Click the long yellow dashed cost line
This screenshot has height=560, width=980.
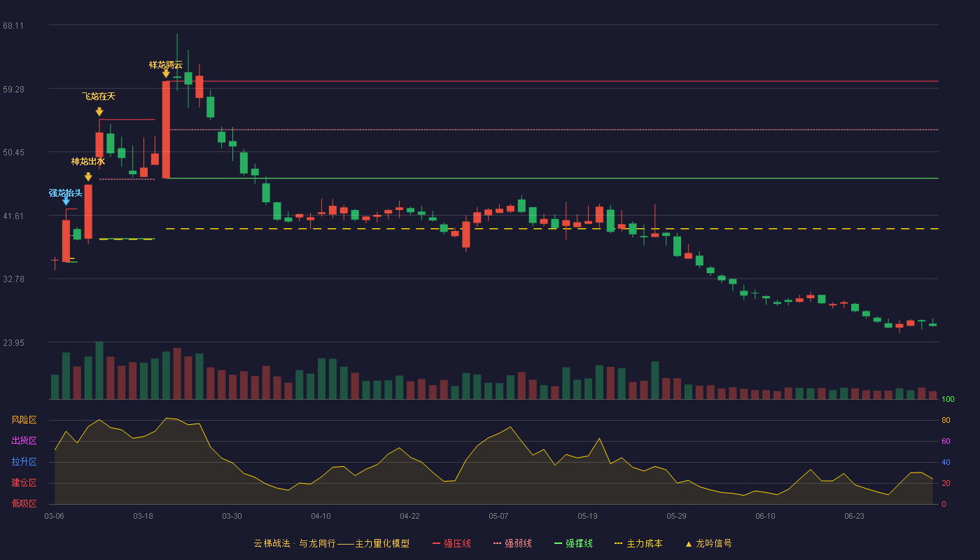click(552, 229)
